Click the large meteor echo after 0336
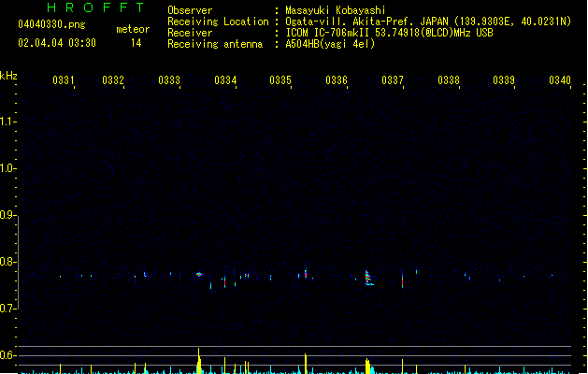The width and height of the screenshot is (588, 374). [x=368, y=279]
